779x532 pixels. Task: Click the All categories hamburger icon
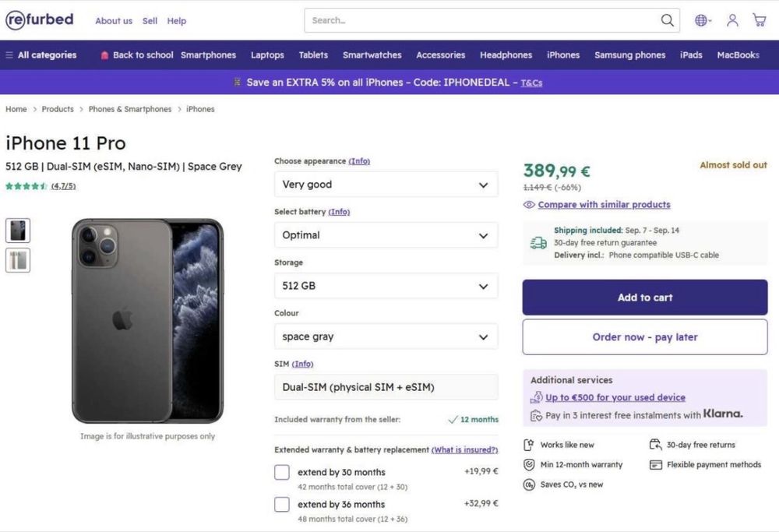9,55
